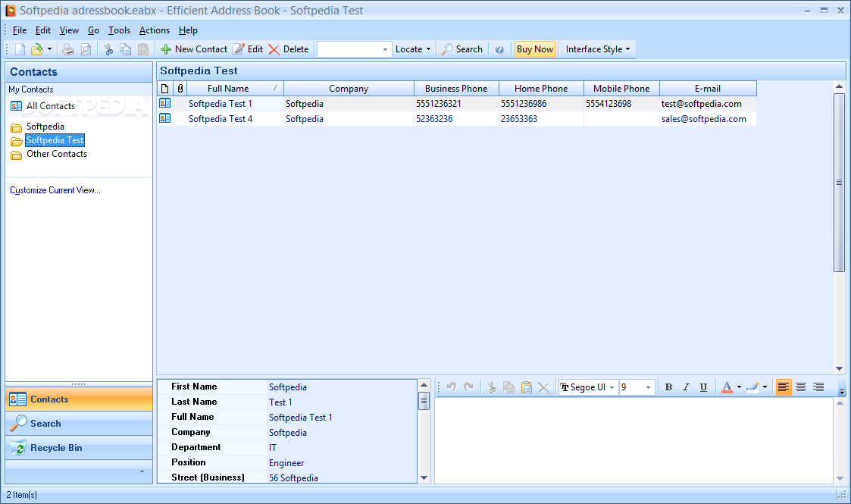Open the Interface Style dropdown

tap(598, 49)
